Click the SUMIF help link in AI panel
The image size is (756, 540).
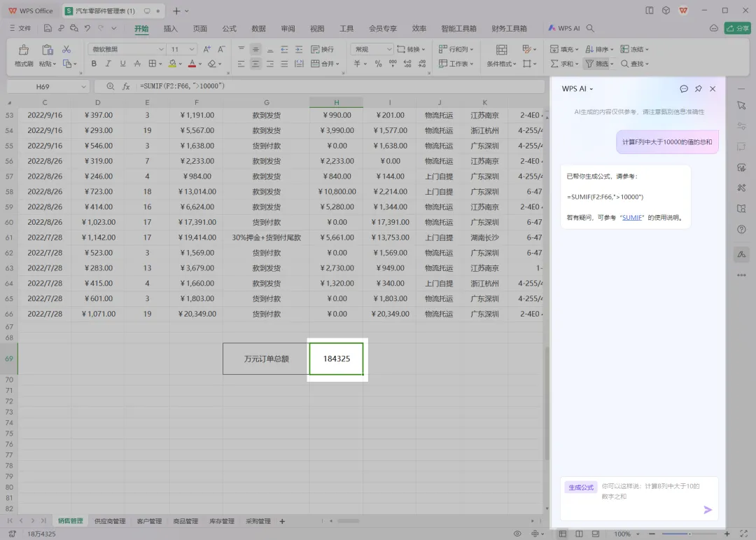(x=632, y=217)
